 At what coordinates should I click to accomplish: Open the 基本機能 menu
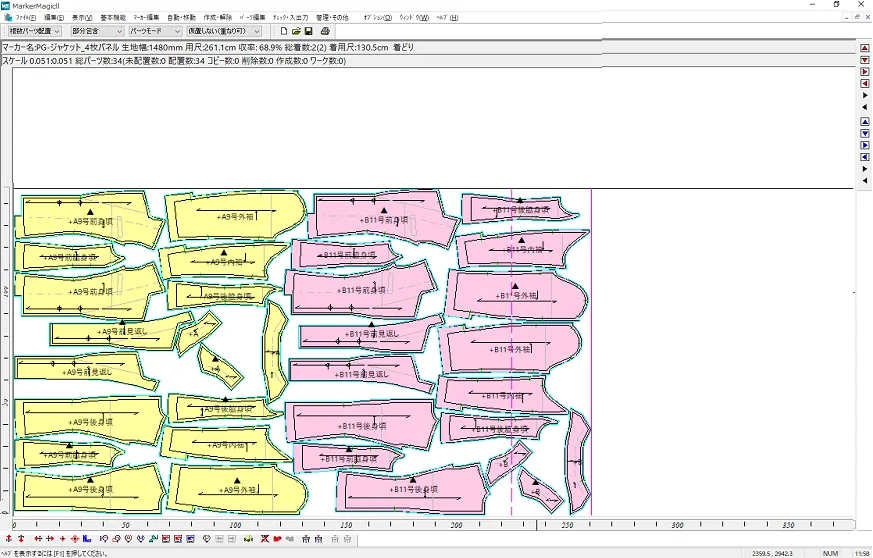113,18
